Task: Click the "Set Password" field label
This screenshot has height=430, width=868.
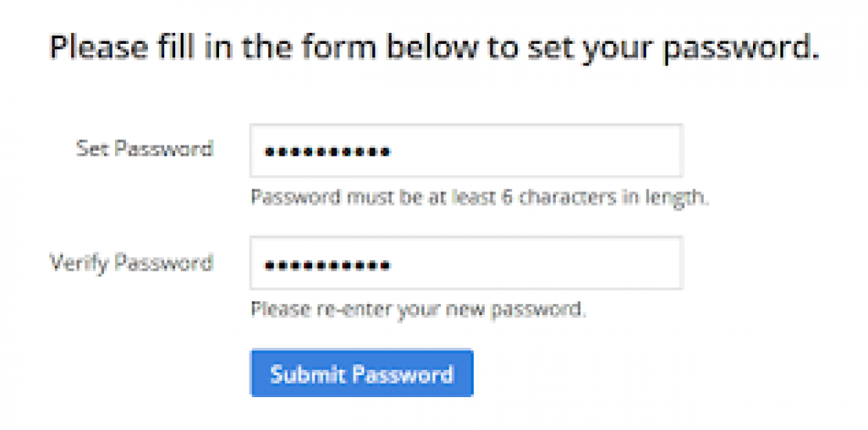Action: click(144, 148)
